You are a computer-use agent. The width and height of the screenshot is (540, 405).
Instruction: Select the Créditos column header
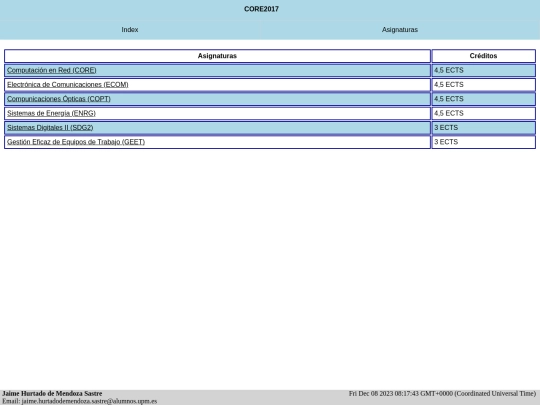pos(484,56)
